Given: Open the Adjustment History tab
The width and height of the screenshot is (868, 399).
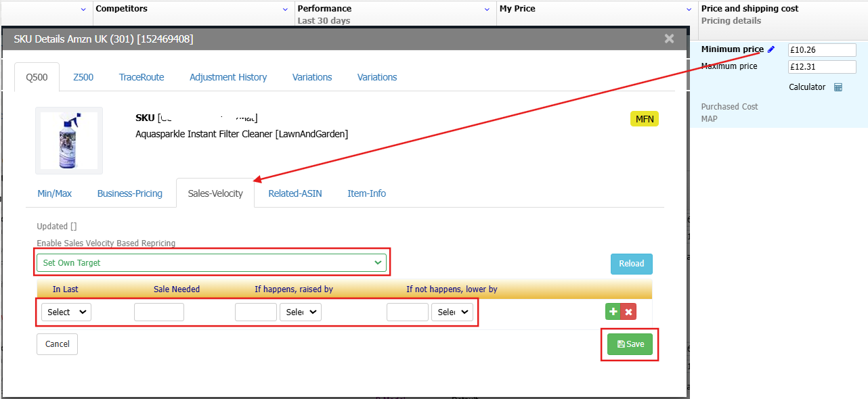Looking at the screenshot, I should (x=228, y=77).
